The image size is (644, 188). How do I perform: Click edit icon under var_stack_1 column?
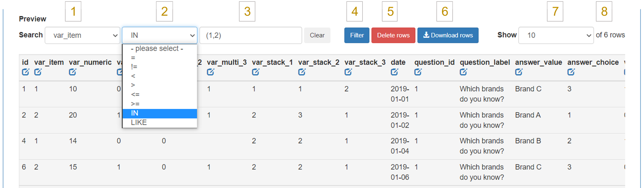[256, 72]
